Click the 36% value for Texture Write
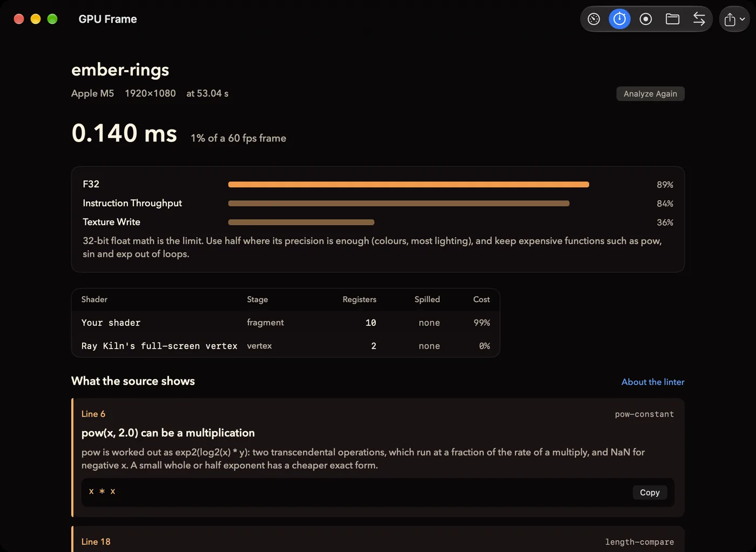 pyautogui.click(x=665, y=222)
